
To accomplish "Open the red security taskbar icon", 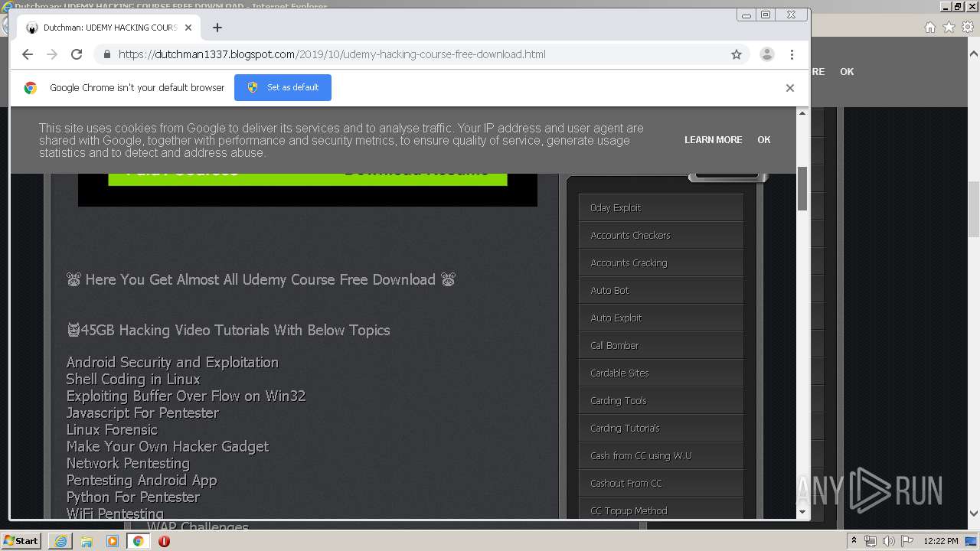I will (164, 541).
